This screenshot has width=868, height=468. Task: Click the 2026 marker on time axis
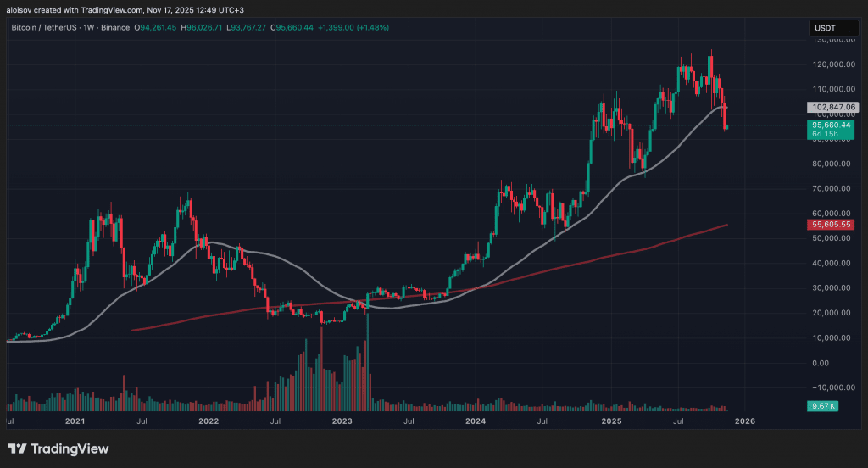(x=744, y=421)
